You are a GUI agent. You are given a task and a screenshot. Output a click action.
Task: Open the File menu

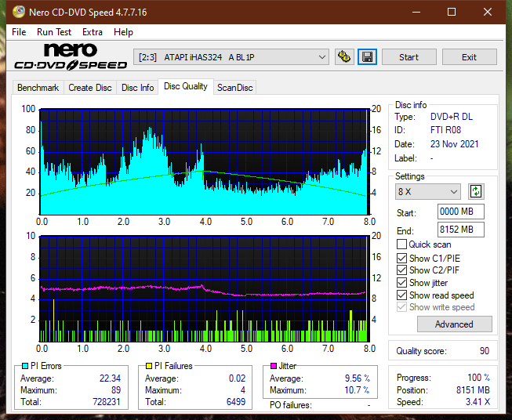click(19, 32)
